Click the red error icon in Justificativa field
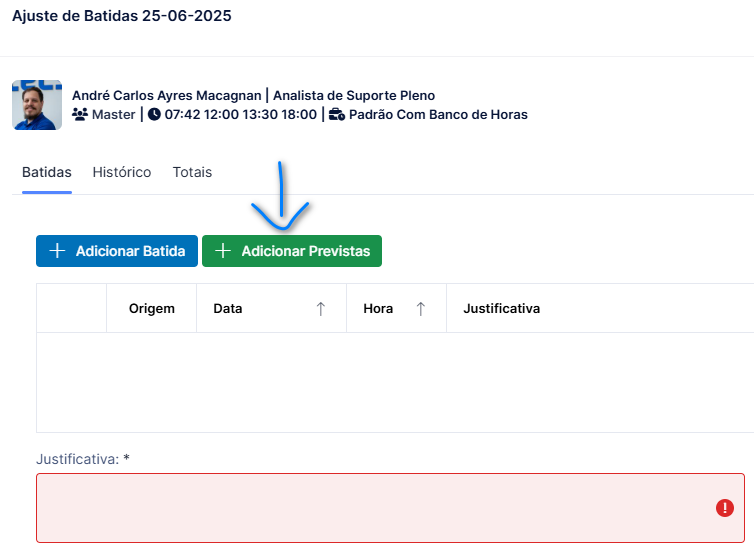Screen dimensions: 754x558 click(x=725, y=508)
